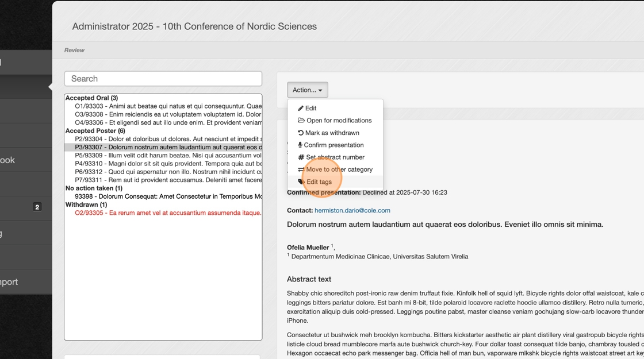The height and width of the screenshot is (359, 644).
Task: Choose Open for modifications menu entry
Action: tap(335, 120)
